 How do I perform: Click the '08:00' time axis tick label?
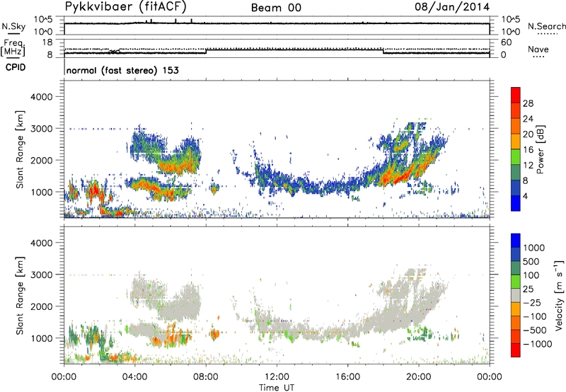[x=205, y=377]
